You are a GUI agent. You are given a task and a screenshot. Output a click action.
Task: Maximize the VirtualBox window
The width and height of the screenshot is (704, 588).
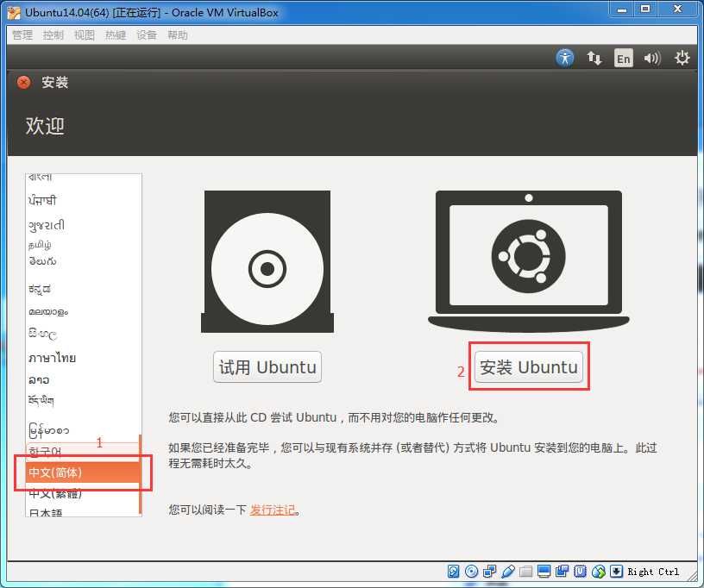[645, 9]
